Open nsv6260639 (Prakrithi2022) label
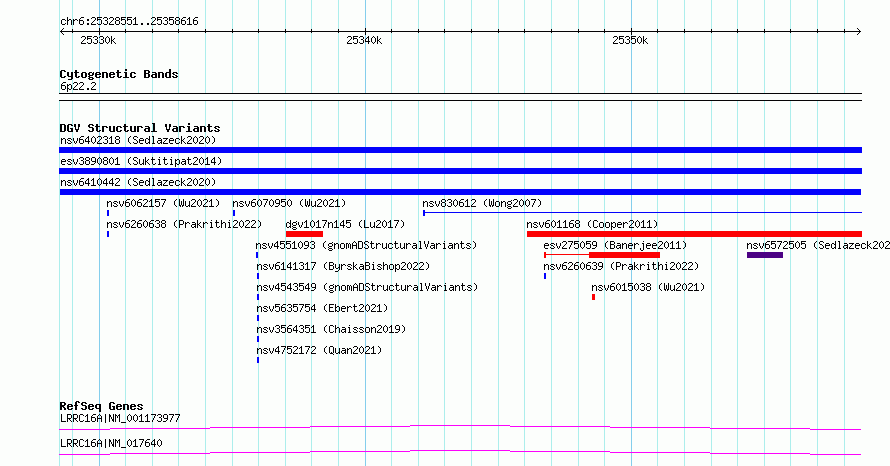Viewport: 890px width, 466px height. point(621,266)
